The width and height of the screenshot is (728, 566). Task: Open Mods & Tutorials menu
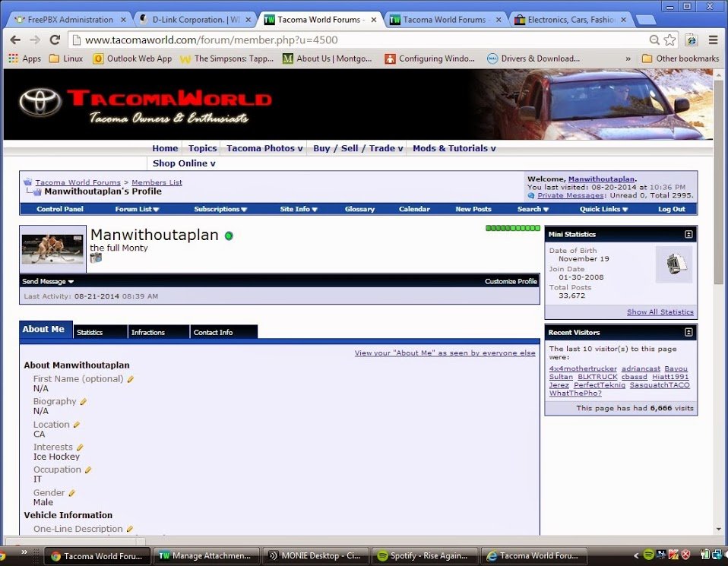454,148
